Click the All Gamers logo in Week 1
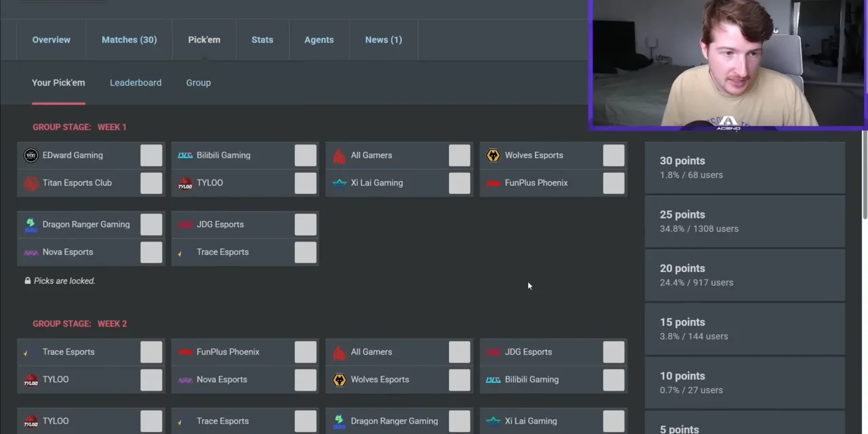The width and height of the screenshot is (868, 434). tap(339, 155)
